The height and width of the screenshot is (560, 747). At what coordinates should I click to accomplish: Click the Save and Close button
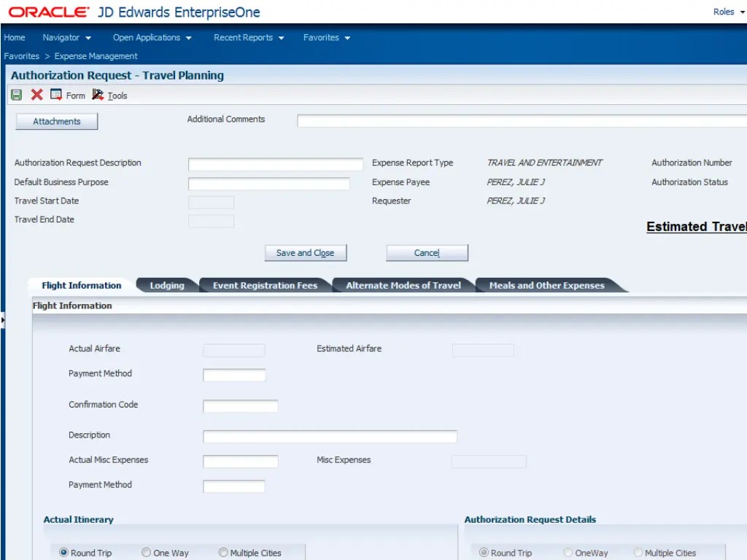click(306, 253)
